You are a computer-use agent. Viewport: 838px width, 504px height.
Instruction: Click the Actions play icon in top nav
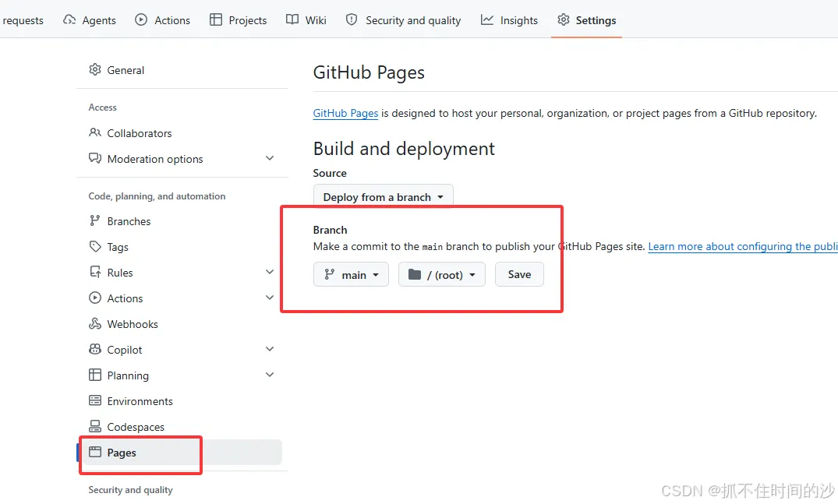[x=141, y=19]
